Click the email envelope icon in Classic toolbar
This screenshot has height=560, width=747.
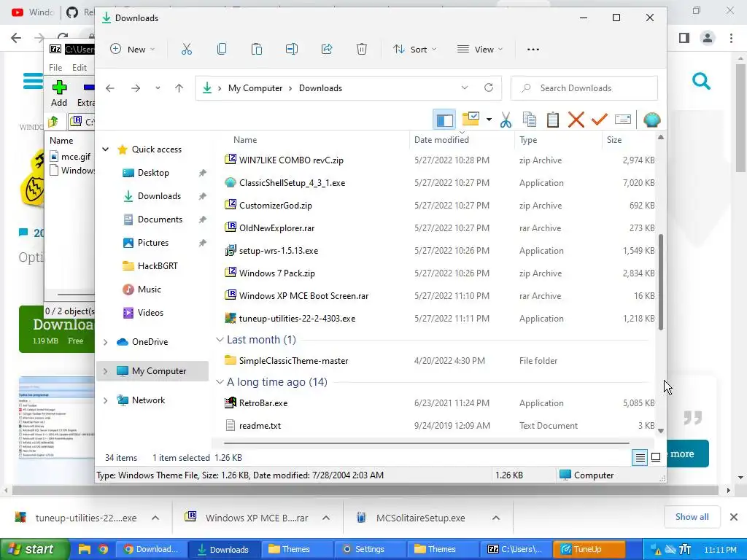pos(623,119)
